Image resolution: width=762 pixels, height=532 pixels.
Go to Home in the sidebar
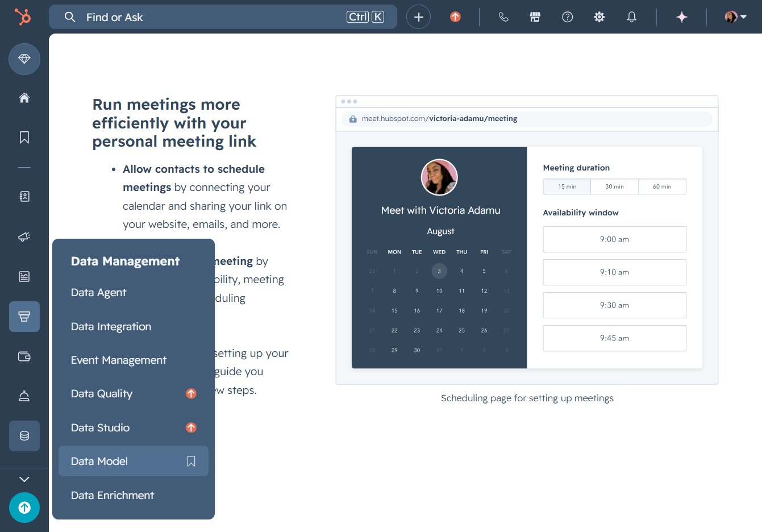point(24,98)
